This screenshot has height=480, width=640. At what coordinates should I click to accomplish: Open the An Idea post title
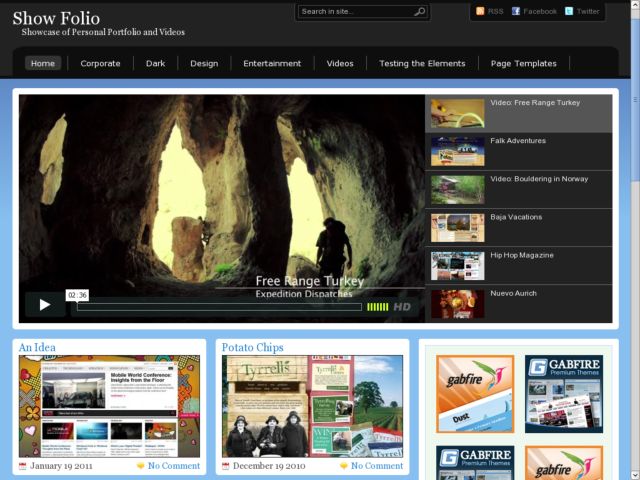37,347
